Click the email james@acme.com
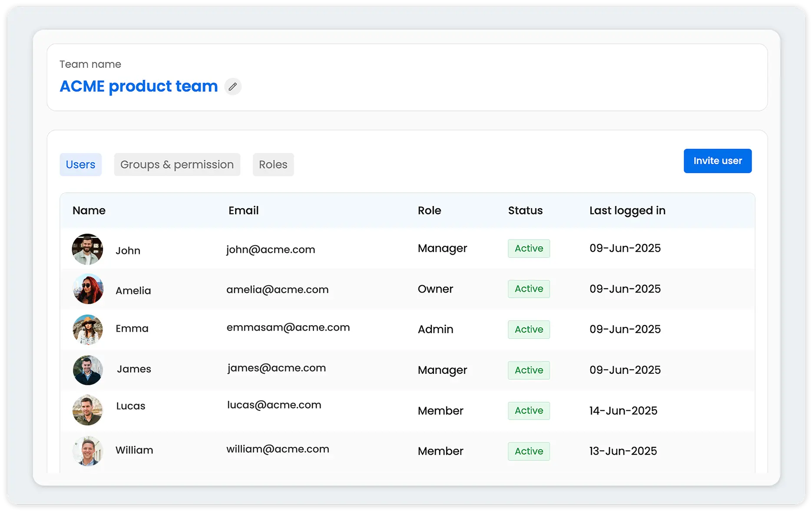Screen dimensions: 812x513 [277, 368]
